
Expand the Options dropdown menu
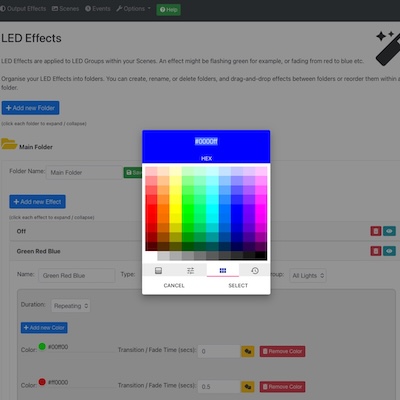pos(133,9)
